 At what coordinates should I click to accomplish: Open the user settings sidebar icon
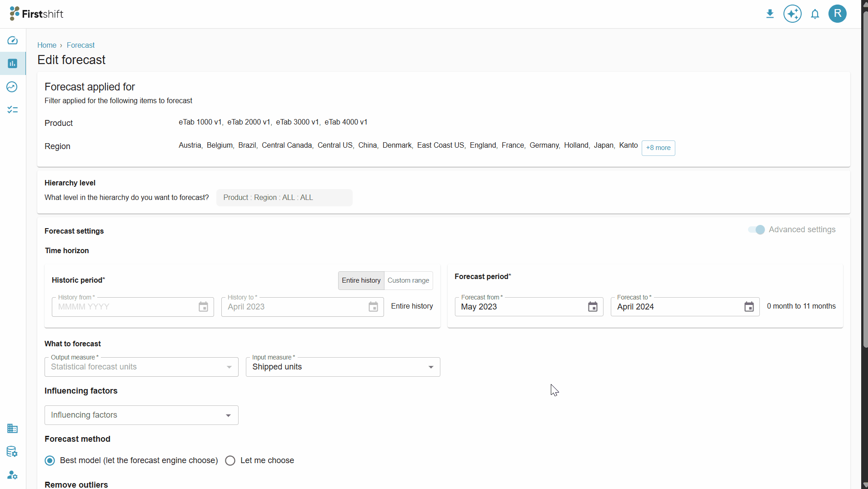(x=13, y=475)
